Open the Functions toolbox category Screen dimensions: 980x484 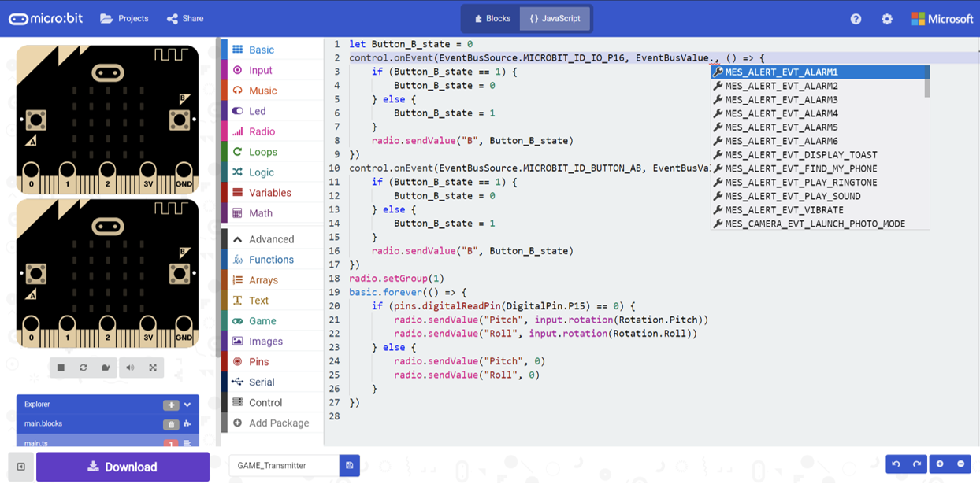click(273, 260)
